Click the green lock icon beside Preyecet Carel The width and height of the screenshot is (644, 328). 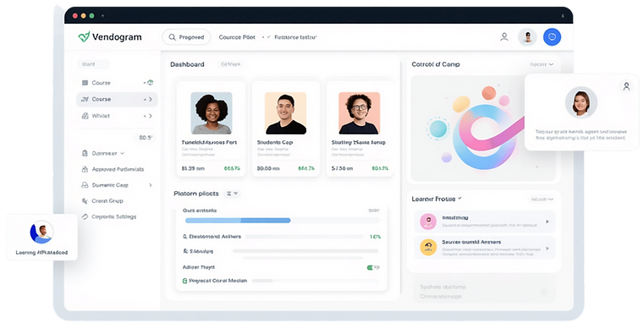click(184, 281)
